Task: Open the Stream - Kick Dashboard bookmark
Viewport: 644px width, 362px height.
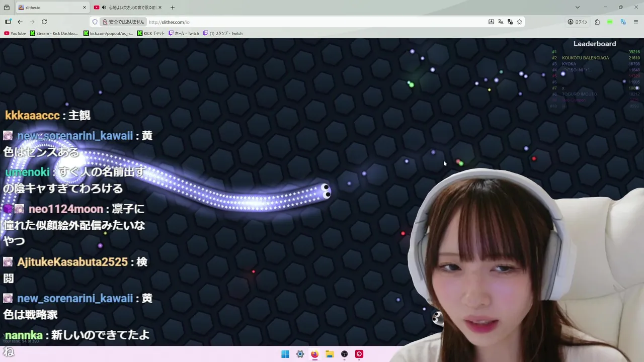Action: [x=54, y=34]
